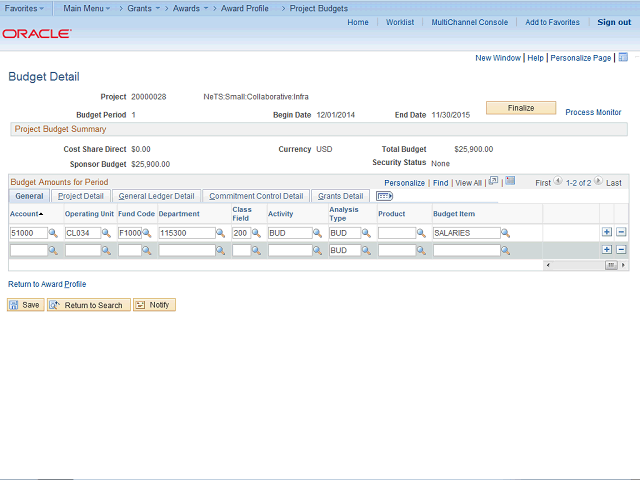Image resolution: width=640 pixels, height=480 pixels.
Task: Open lookup for Account in first row
Action: pyautogui.click(x=53, y=233)
